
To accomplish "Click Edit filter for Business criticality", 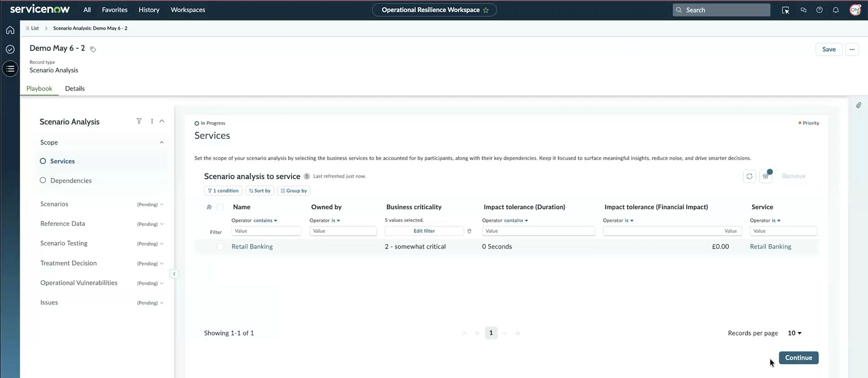I will [x=424, y=231].
